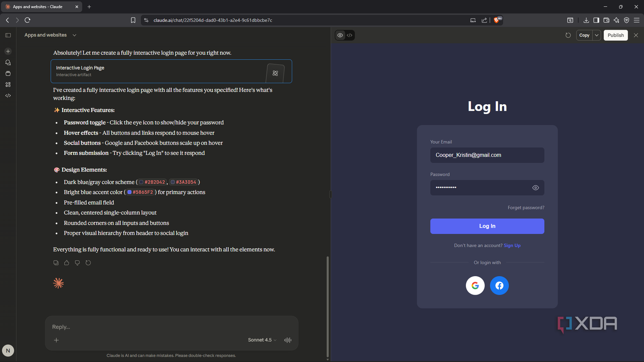This screenshot has height=362, width=644.
Task: Click the Your Email input field
Action: (x=487, y=155)
